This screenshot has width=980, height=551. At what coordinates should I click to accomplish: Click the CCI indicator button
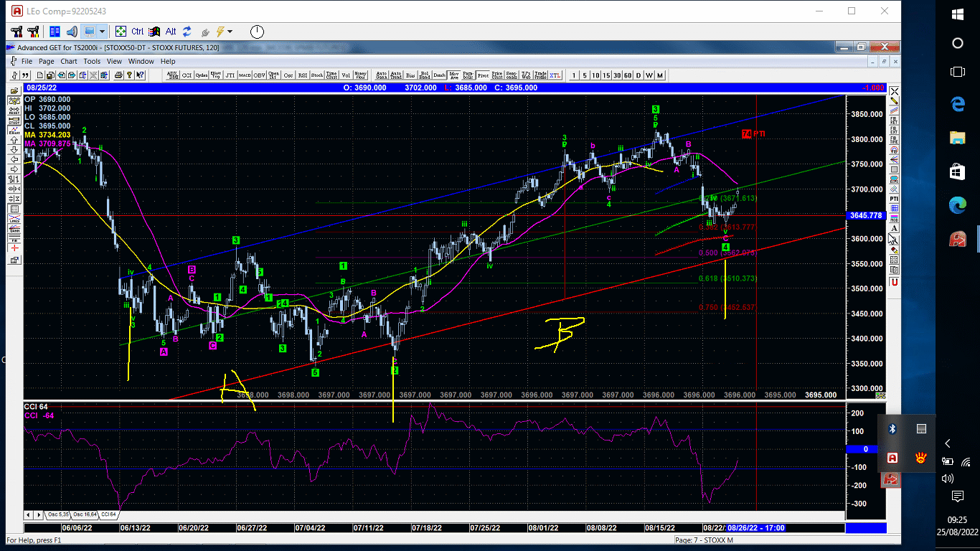point(187,75)
